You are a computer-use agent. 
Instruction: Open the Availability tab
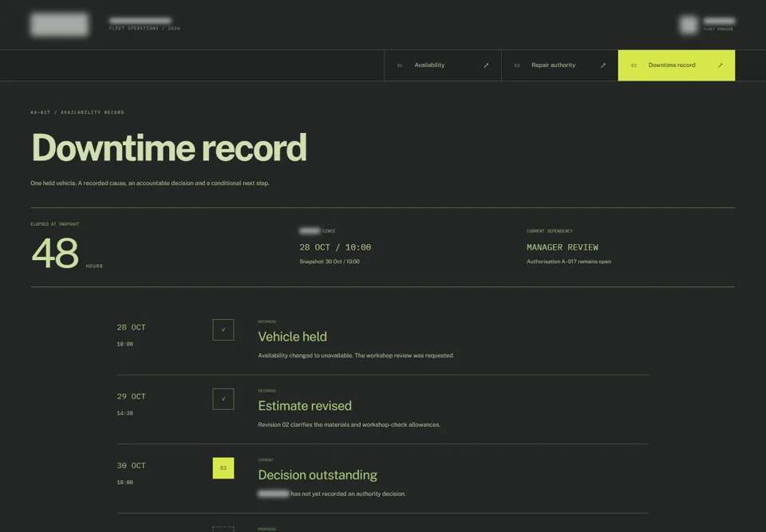coord(443,65)
